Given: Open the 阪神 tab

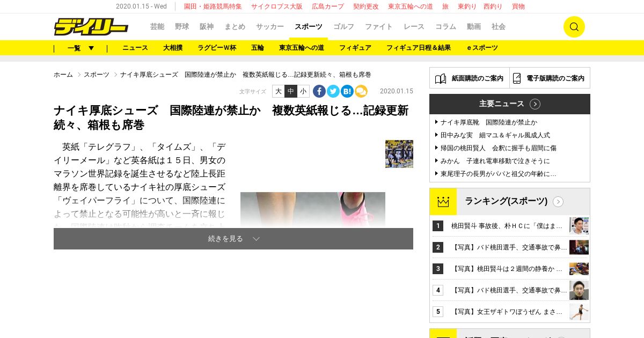Looking at the screenshot, I should (207, 27).
